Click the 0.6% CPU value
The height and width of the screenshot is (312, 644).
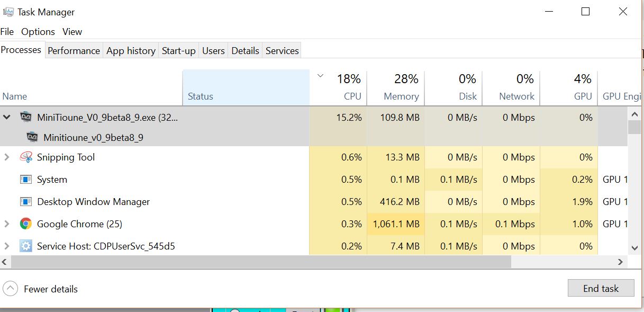351,157
